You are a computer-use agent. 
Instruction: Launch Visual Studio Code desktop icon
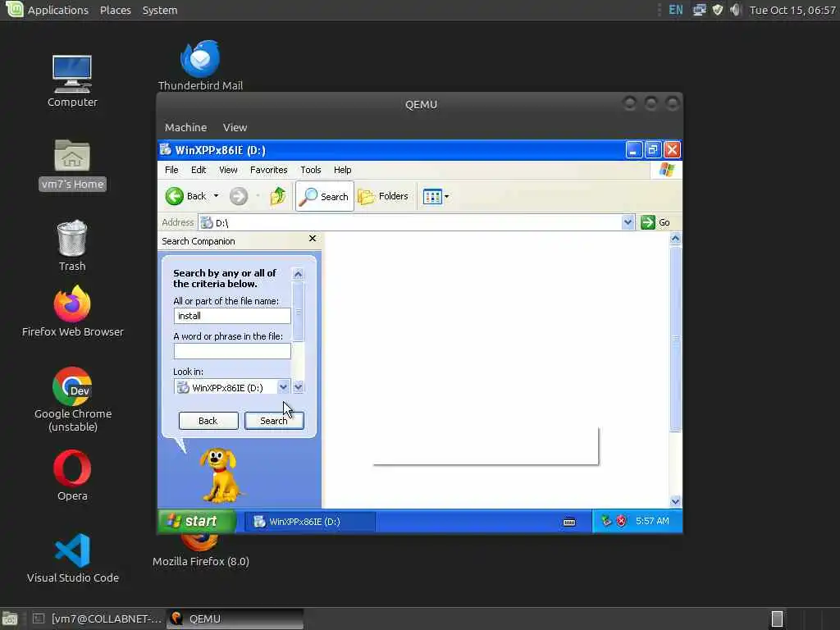(x=72, y=557)
